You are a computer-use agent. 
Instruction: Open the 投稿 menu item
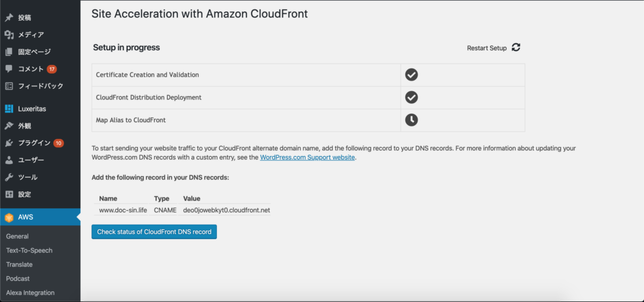pyautogui.click(x=40, y=18)
